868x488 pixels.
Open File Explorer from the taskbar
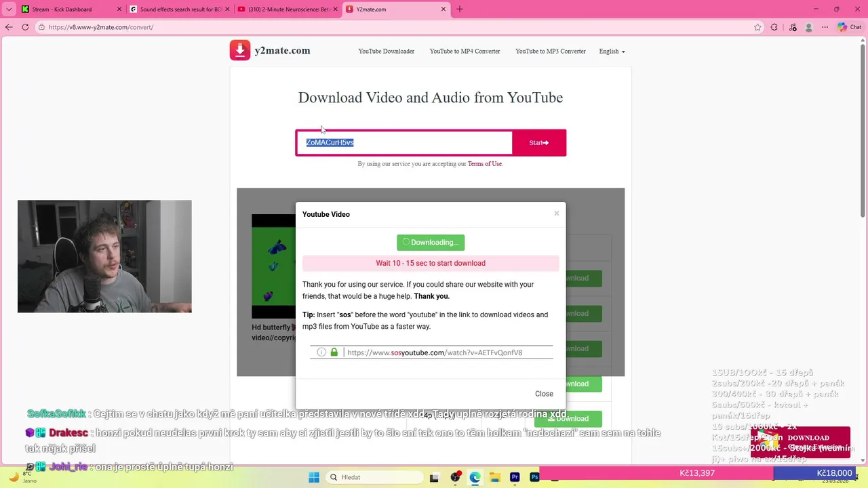(494, 477)
